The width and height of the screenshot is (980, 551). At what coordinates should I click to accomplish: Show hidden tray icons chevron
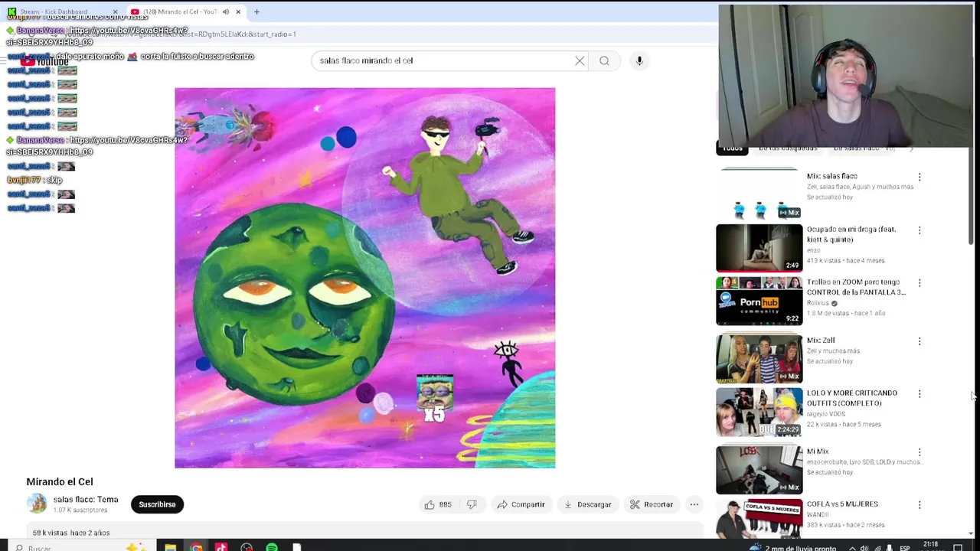pyautogui.click(x=852, y=548)
